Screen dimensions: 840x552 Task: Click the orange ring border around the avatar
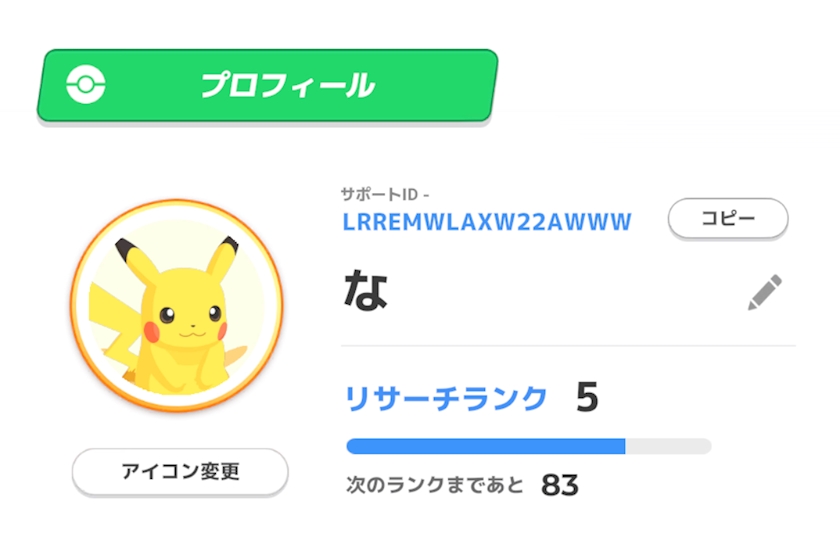click(x=73, y=305)
